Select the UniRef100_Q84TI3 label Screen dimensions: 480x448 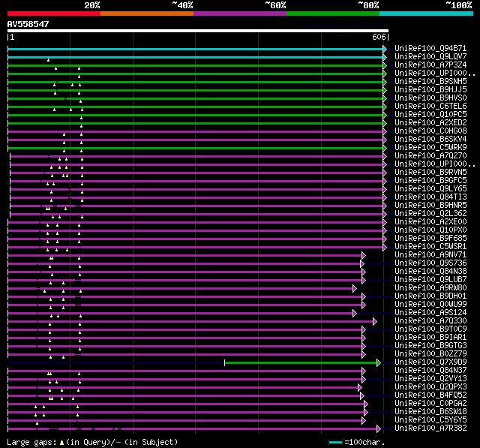click(430, 197)
